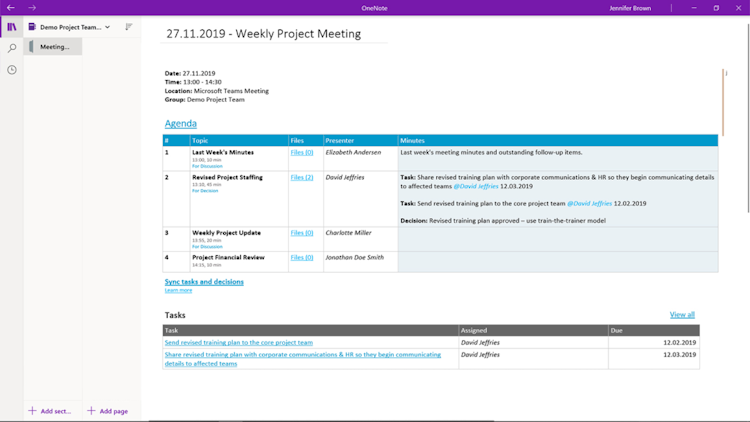Click presenter David Jeffries in agenda table

click(345, 177)
